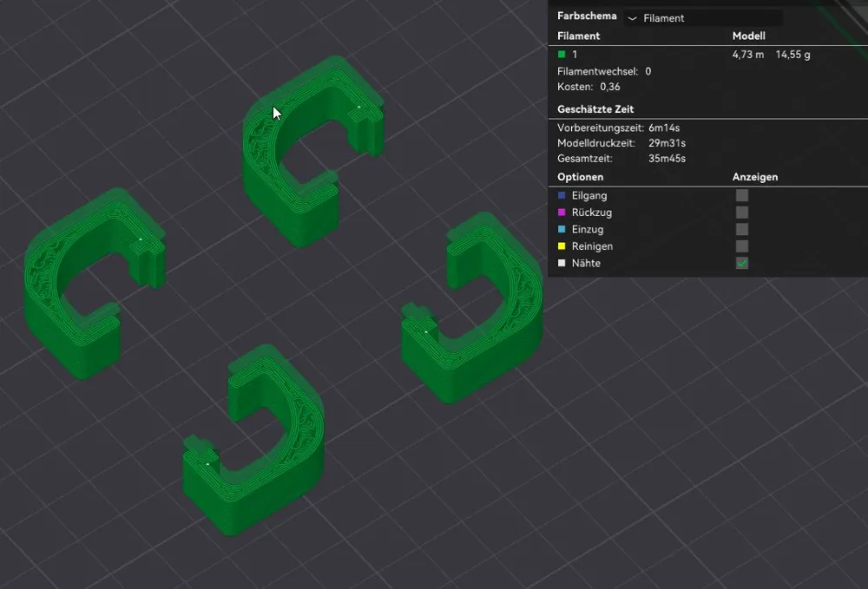Click the Modell column header
Viewport: 868px width, 589px height.
click(748, 36)
